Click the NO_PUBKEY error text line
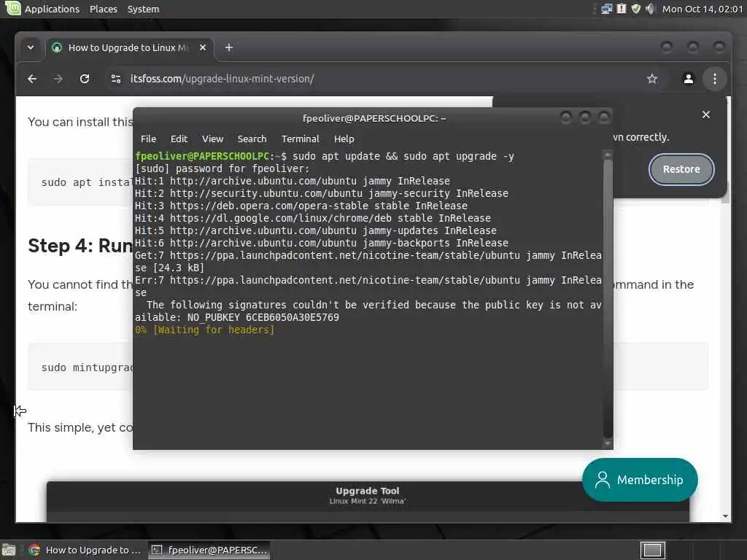The image size is (747, 560). [237, 317]
